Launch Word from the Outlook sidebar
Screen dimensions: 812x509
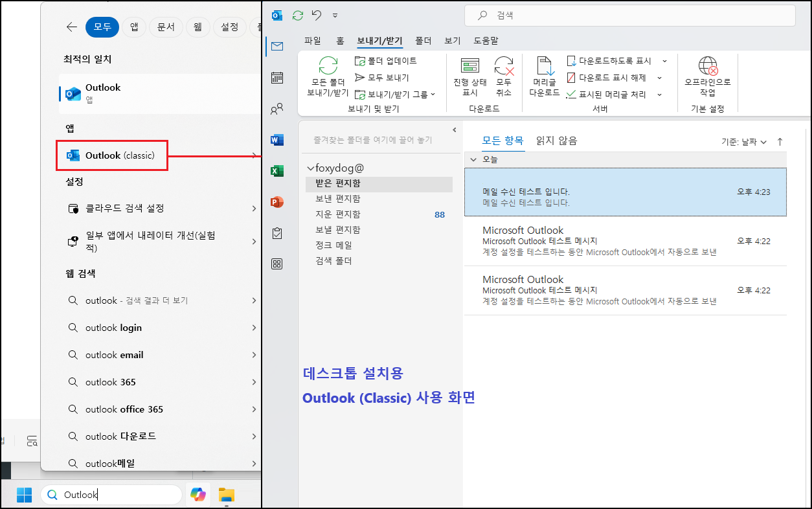click(277, 140)
